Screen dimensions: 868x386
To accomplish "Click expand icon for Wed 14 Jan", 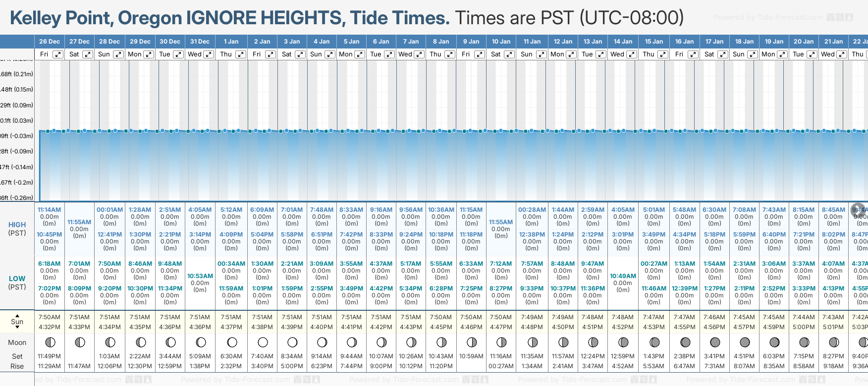I will pos(632,54).
